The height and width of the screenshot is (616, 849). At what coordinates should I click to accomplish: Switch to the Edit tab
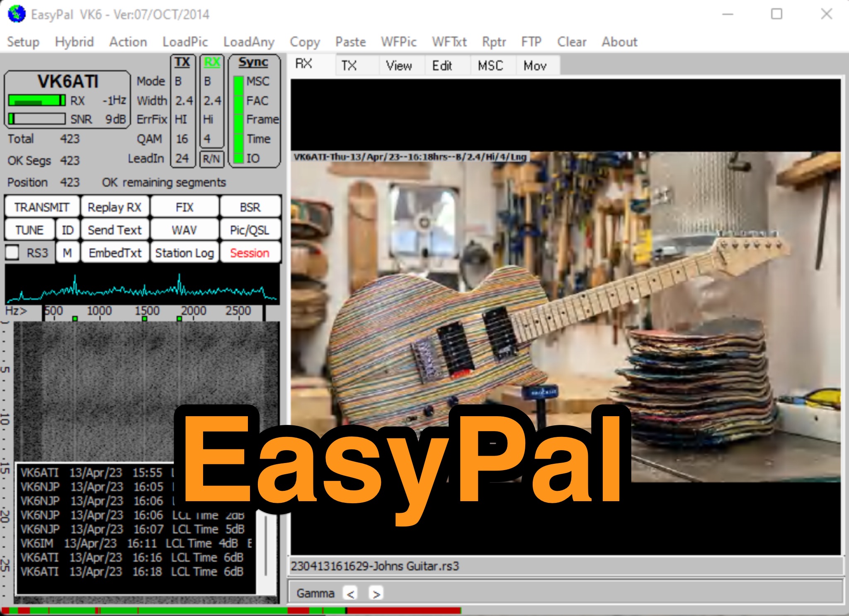(x=447, y=65)
